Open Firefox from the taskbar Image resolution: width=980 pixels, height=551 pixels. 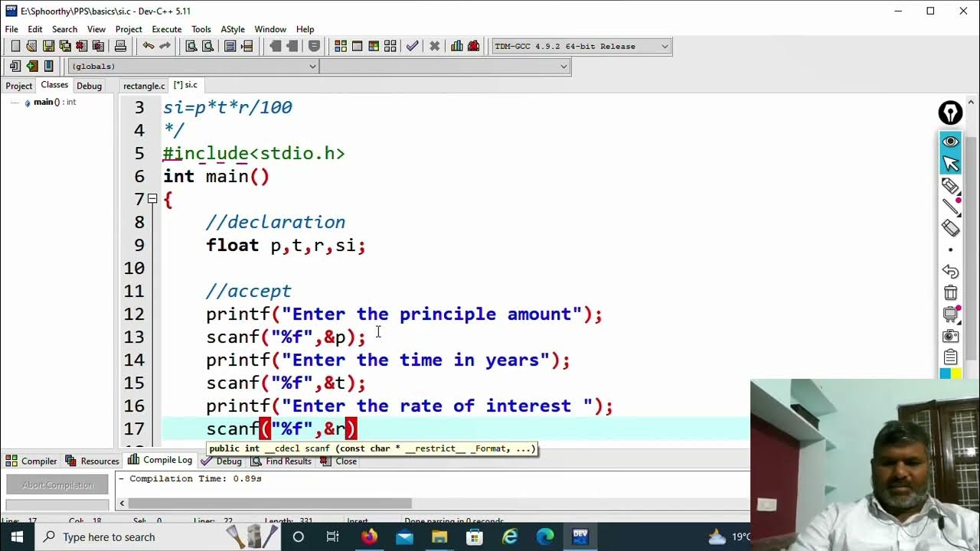pos(370,536)
